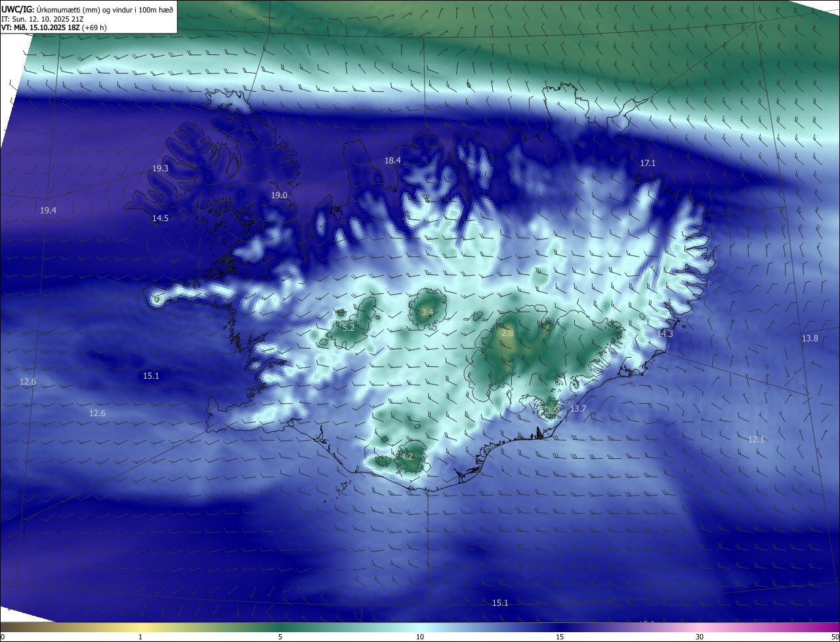
Task: Click the 14.3 value label
Action: 665,334
